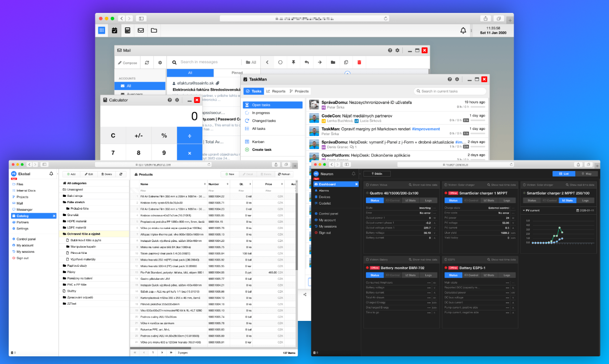Click the blue apps grid icon in the top bar

(x=101, y=30)
